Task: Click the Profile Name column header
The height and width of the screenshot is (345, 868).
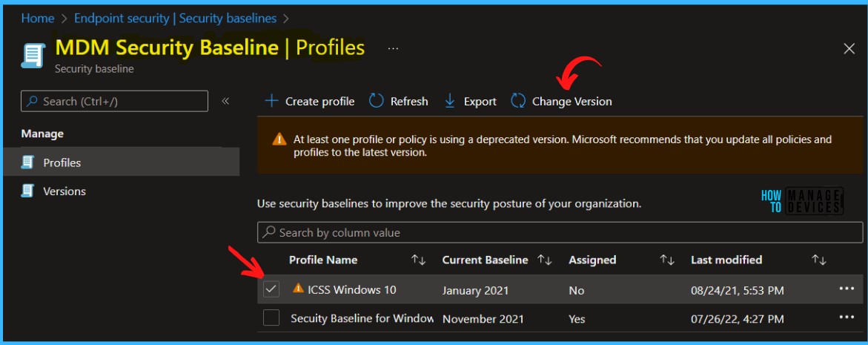Action: pyautogui.click(x=323, y=260)
